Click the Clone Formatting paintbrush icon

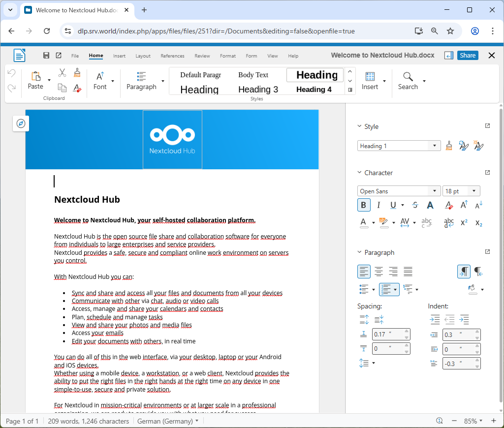77,73
